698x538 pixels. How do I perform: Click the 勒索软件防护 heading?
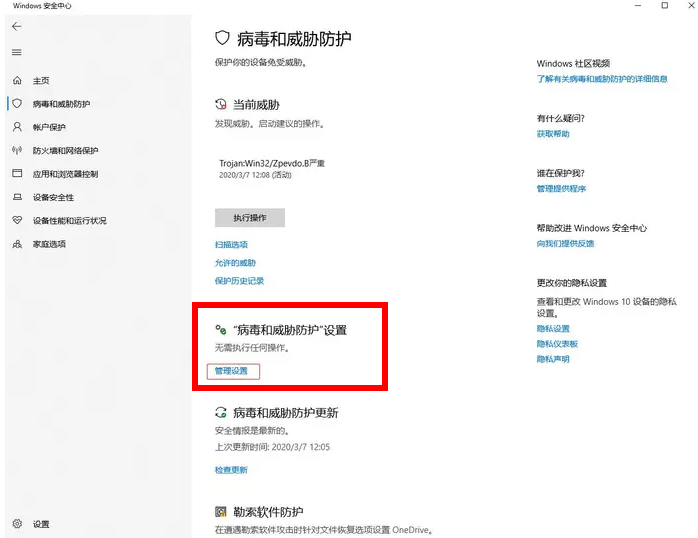click(268, 512)
